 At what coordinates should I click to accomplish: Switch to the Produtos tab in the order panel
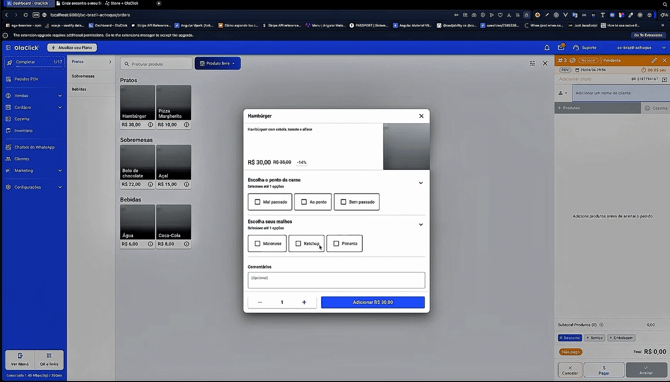pyautogui.click(x=598, y=108)
